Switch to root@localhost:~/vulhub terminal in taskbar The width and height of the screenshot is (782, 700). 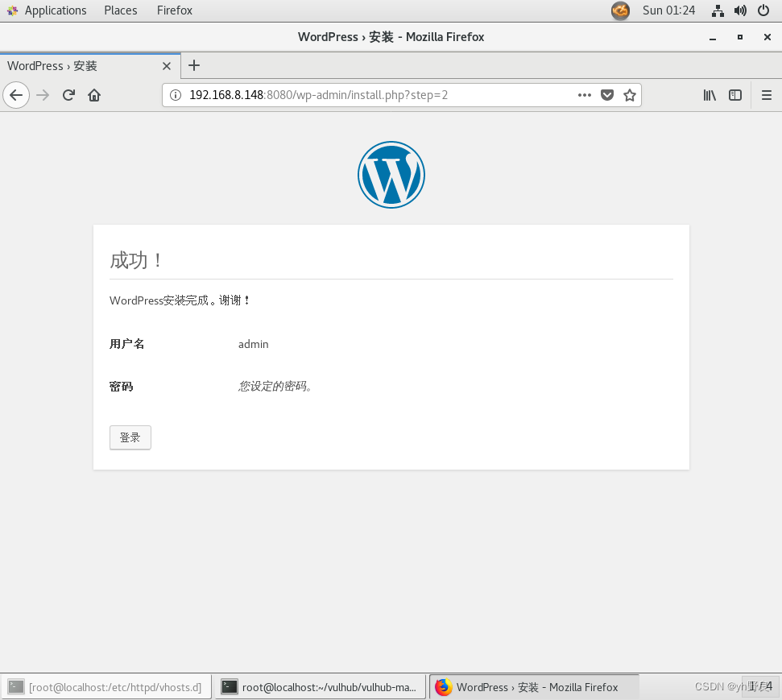pos(321,687)
